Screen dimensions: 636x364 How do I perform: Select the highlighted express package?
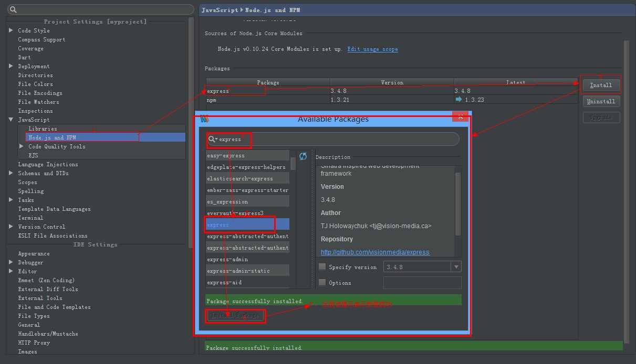pos(247,224)
